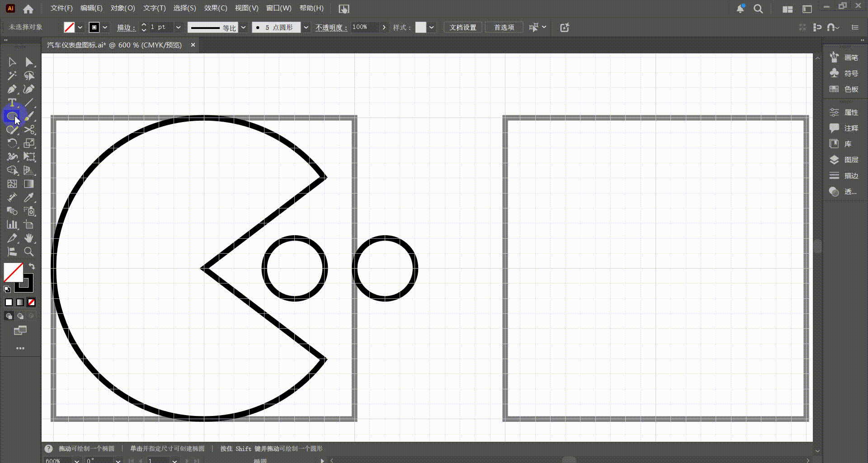Pick the Hand tool
Image resolution: width=868 pixels, height=463 pixels.
tap(29, 238)
